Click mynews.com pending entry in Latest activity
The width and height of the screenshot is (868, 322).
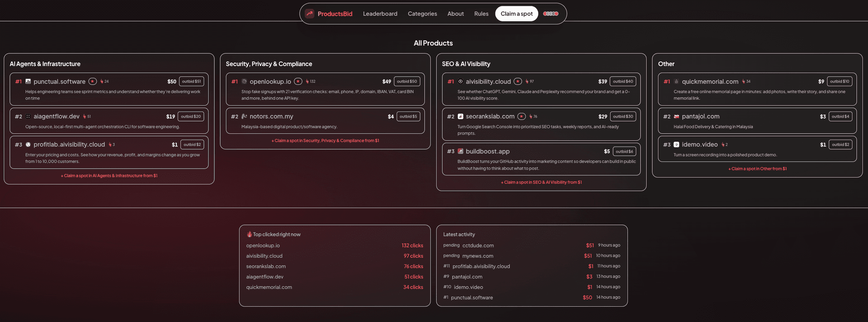(532, 256)
